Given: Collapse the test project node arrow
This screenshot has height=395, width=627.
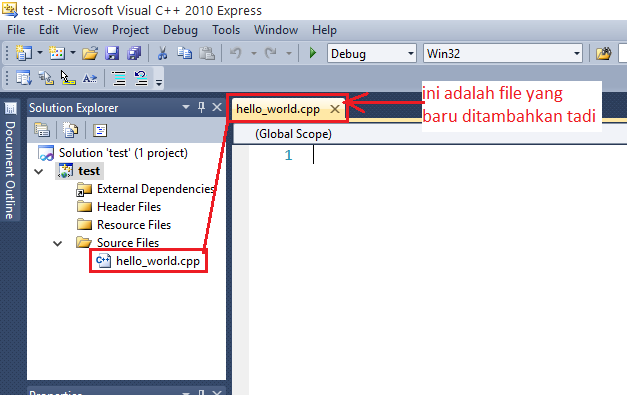Looking at the screenshot, I should 39,172.
